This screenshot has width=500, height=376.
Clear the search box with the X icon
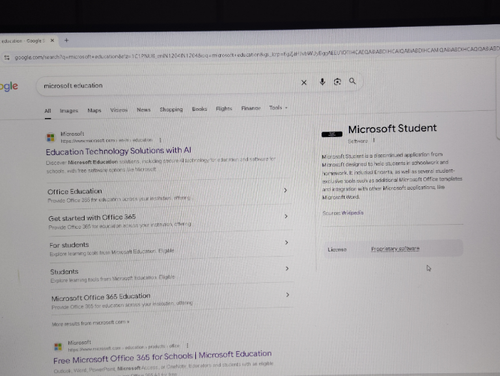click(304, 82)
